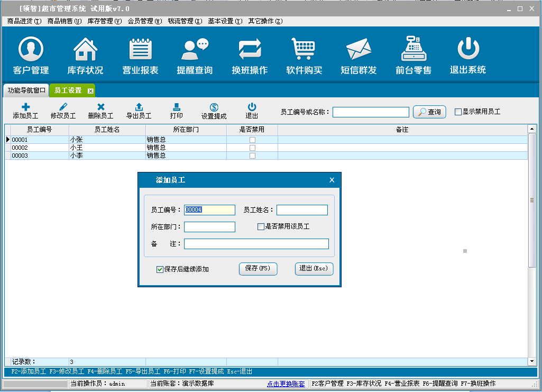
Task: Click 员工姓名 column header
Action: (107, 130)
